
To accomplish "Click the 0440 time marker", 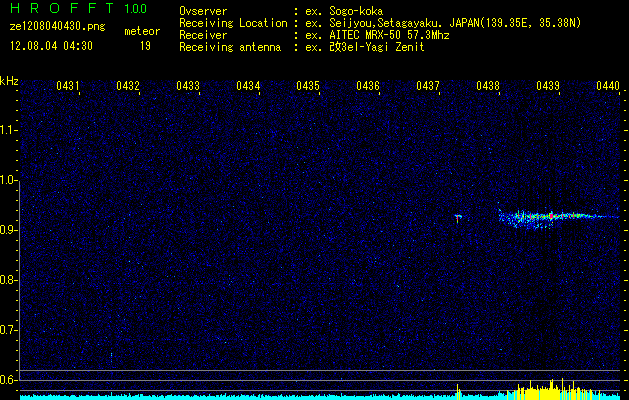I will [608, 87].
